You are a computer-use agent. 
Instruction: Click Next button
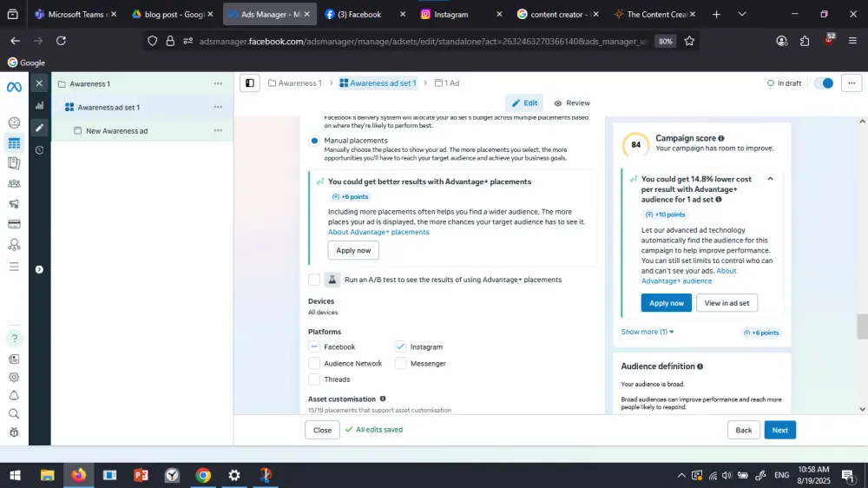pyautogui.click(x=780, y=430)
